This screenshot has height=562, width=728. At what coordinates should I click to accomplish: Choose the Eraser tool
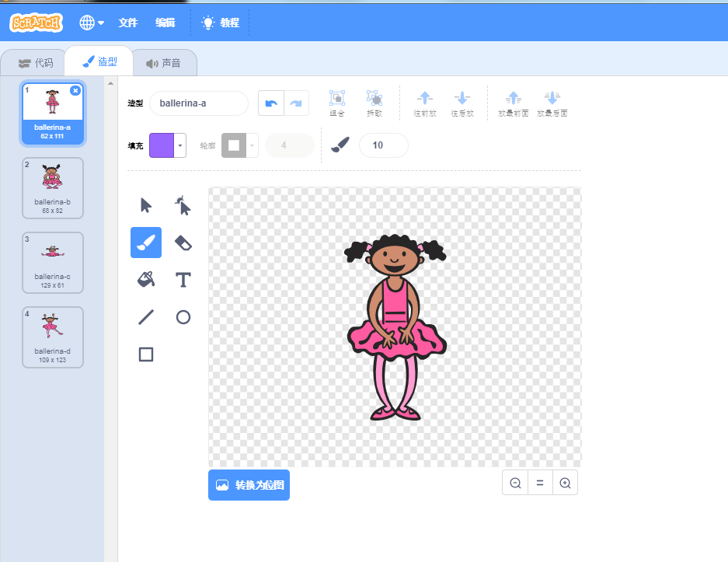pyautogui.click(x=183, y=243)
